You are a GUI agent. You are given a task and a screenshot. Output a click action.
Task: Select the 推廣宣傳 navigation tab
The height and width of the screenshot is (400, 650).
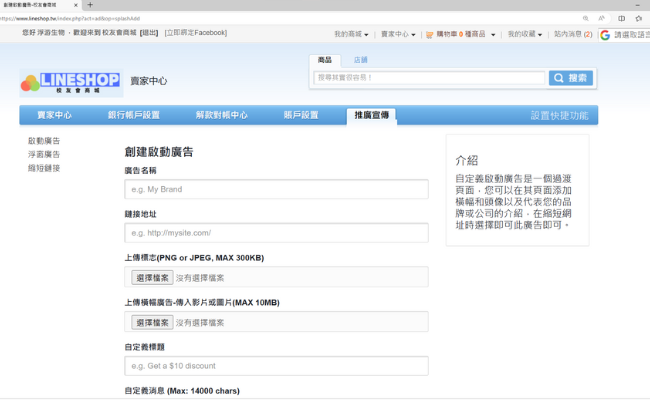[371, 116]
